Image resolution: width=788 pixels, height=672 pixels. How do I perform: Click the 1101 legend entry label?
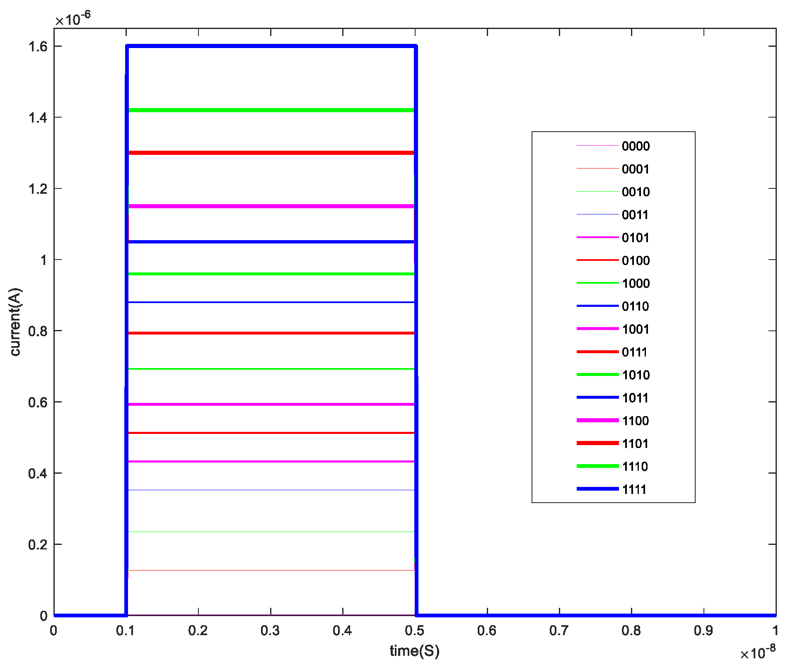coord(635,444)
